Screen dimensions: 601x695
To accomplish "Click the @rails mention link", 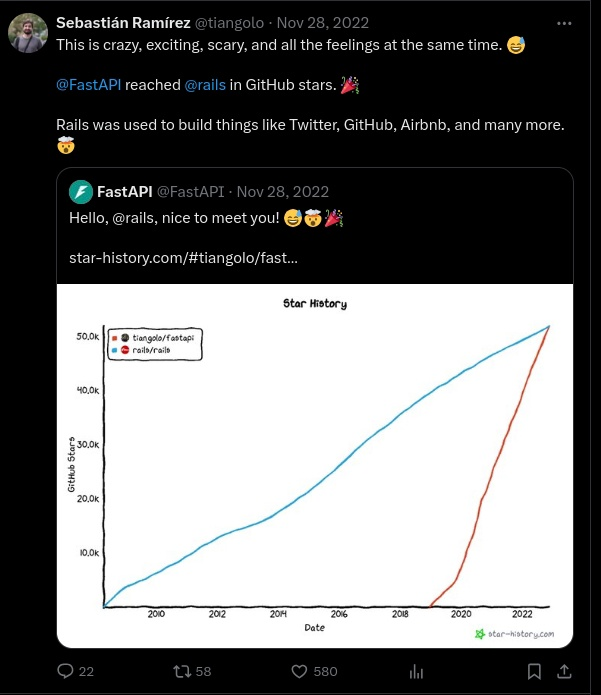I will pos(206,84).
